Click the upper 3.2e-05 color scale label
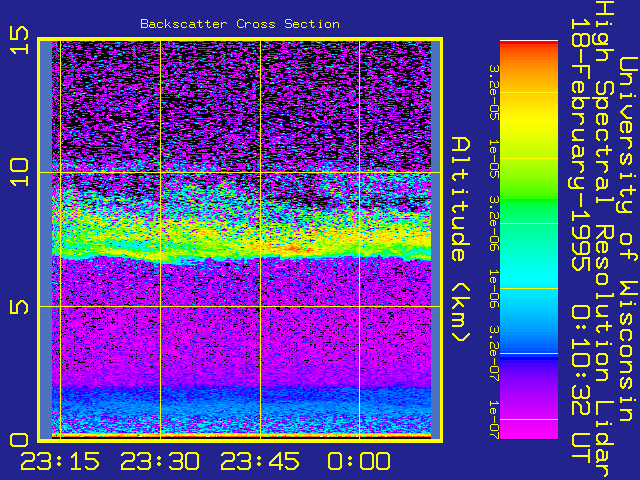 pos(494,93)
